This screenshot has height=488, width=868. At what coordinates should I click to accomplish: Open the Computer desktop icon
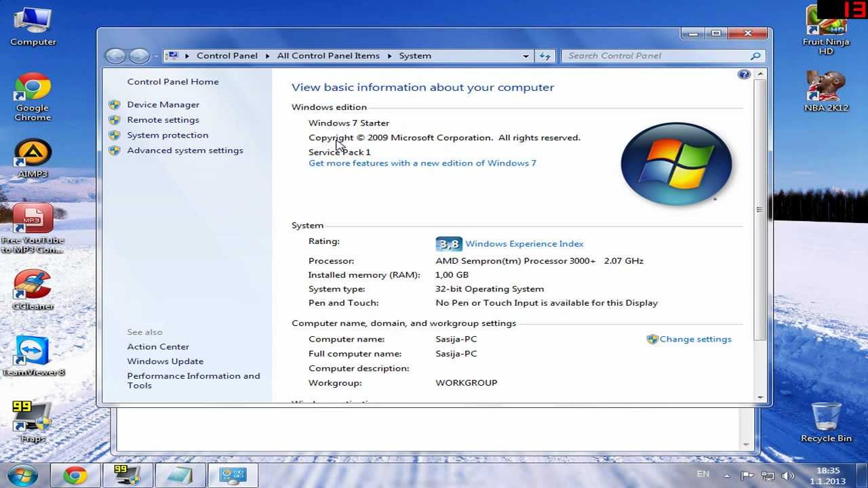click(33, 26)
